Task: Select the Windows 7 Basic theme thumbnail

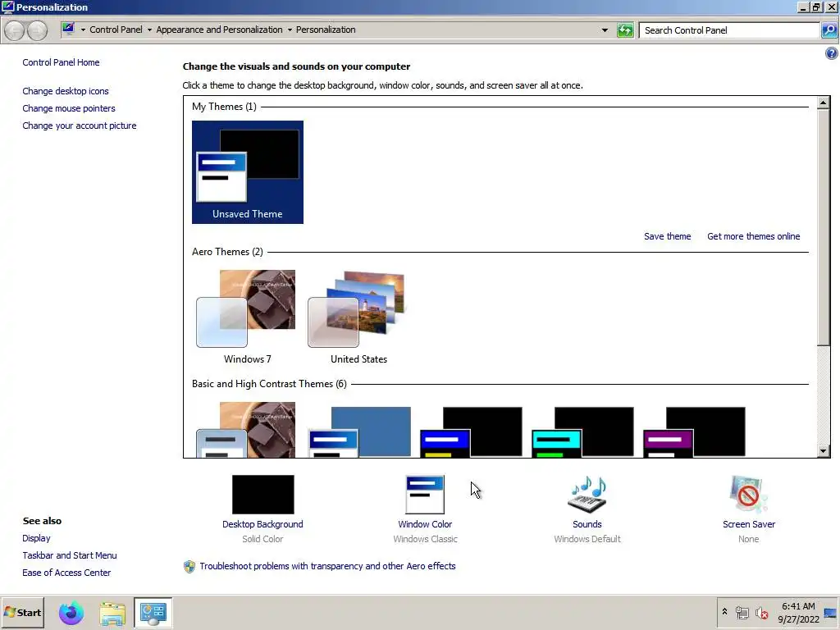Action: coord(246,430)
